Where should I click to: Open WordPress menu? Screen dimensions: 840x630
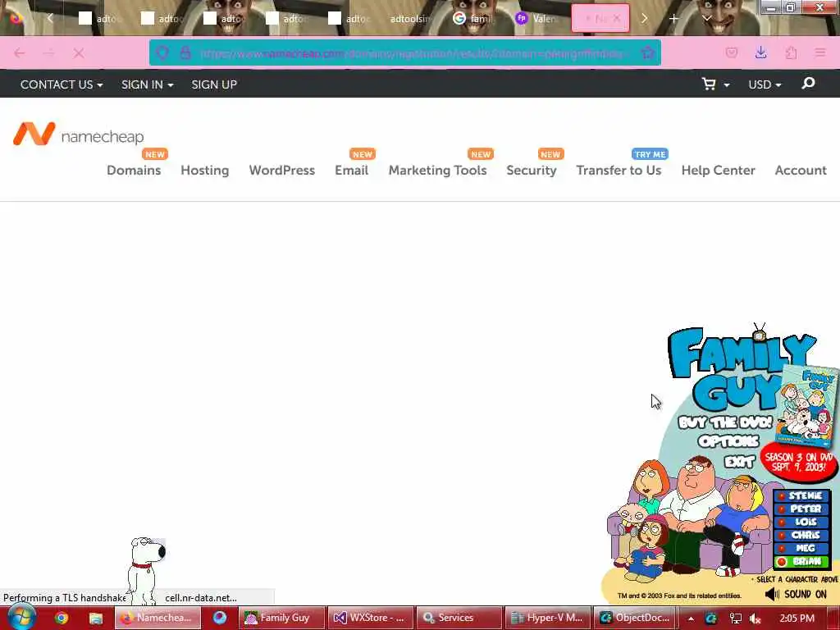pyautogui.click(x=282, y=170)
